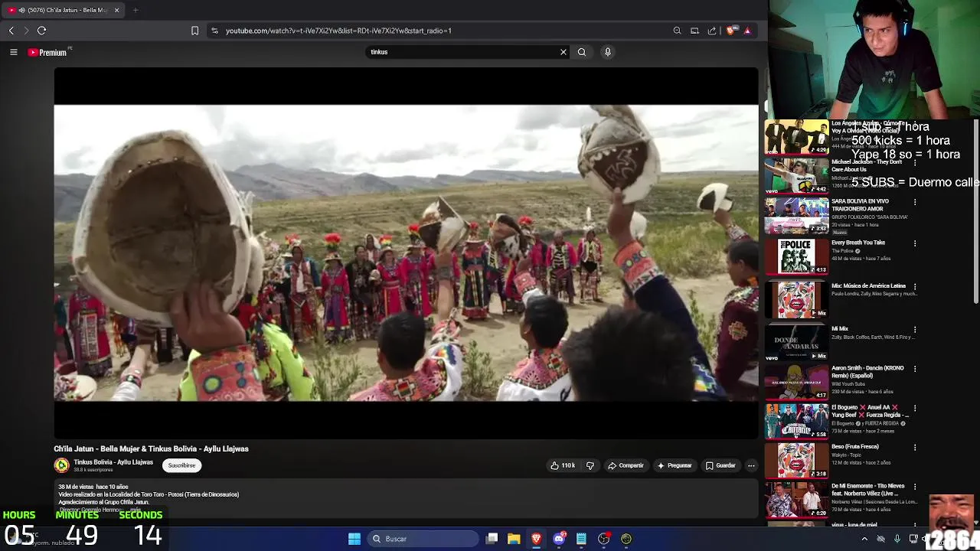
Task: Click the Suscribirse button
Action: point(181,465)
